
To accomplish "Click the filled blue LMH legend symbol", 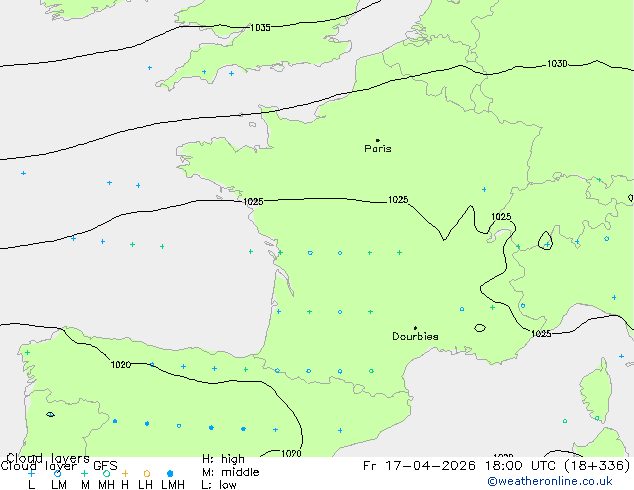I will 170,473.
